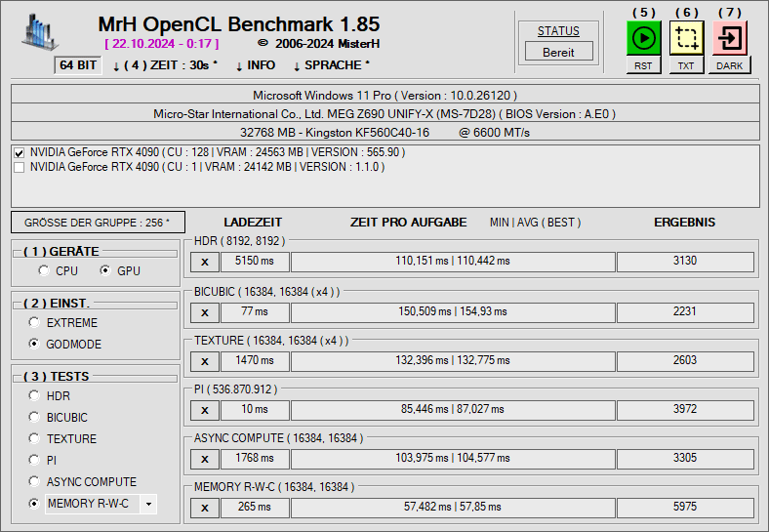Click the PI result value 3972
Image resolution: width=769 pixels, height=532 pixels.
[685, 410]
